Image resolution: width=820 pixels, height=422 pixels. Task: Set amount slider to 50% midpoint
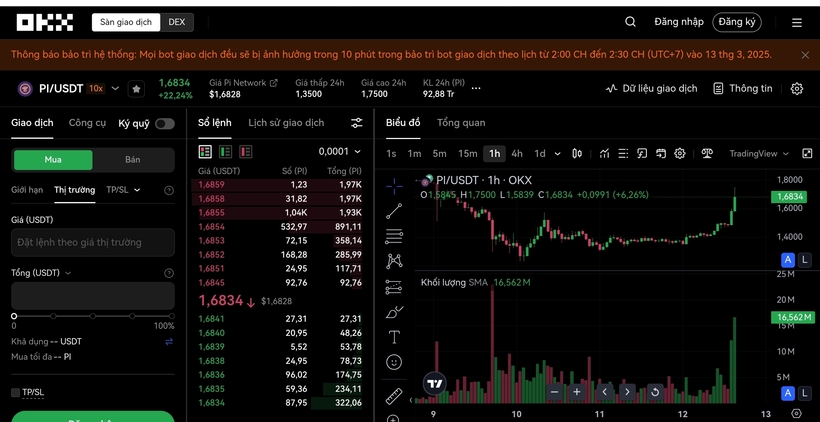(x=93, y=316)
